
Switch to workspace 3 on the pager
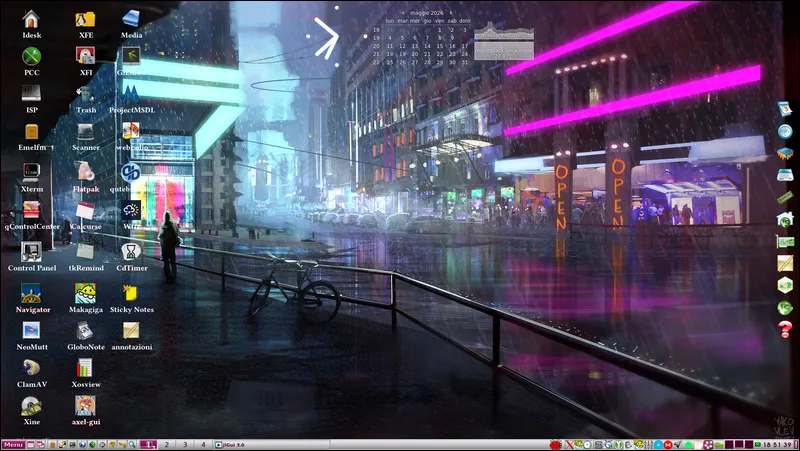click(x=185, y=445)
